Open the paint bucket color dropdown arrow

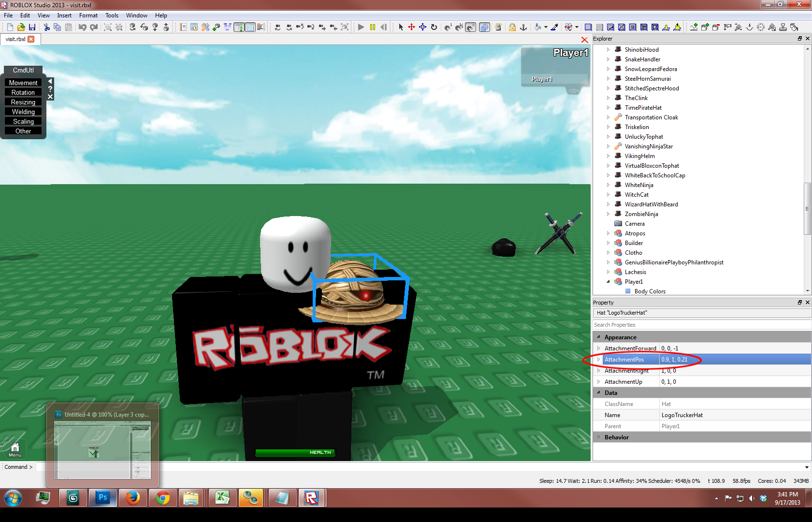[x=546, y=27]
